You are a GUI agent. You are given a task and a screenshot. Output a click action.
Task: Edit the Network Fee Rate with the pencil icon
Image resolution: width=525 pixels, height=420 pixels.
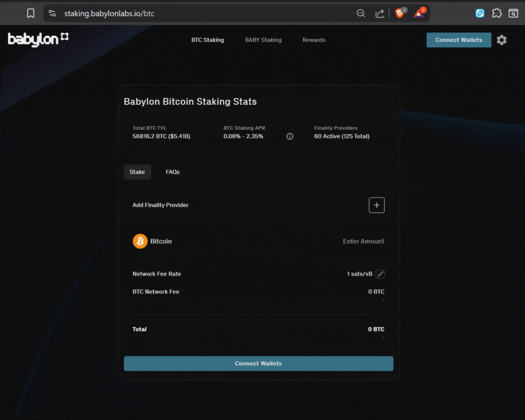click(x=380, y=274)
